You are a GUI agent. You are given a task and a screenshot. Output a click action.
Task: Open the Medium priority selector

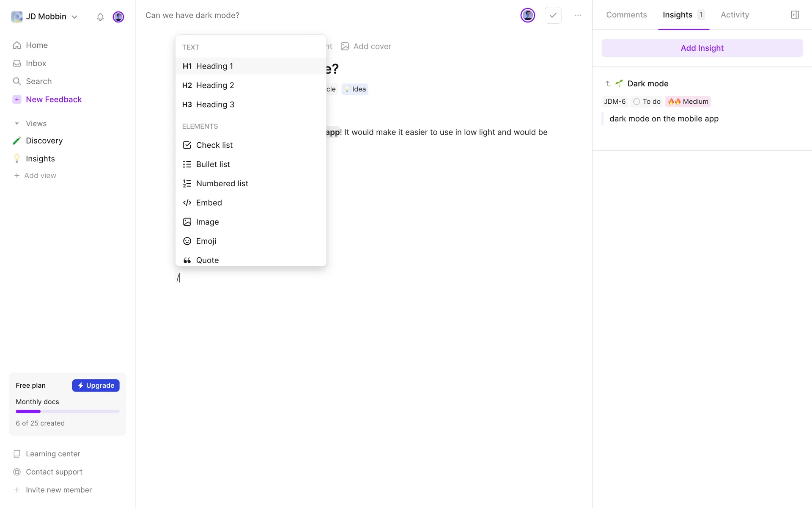coord(688,102)
